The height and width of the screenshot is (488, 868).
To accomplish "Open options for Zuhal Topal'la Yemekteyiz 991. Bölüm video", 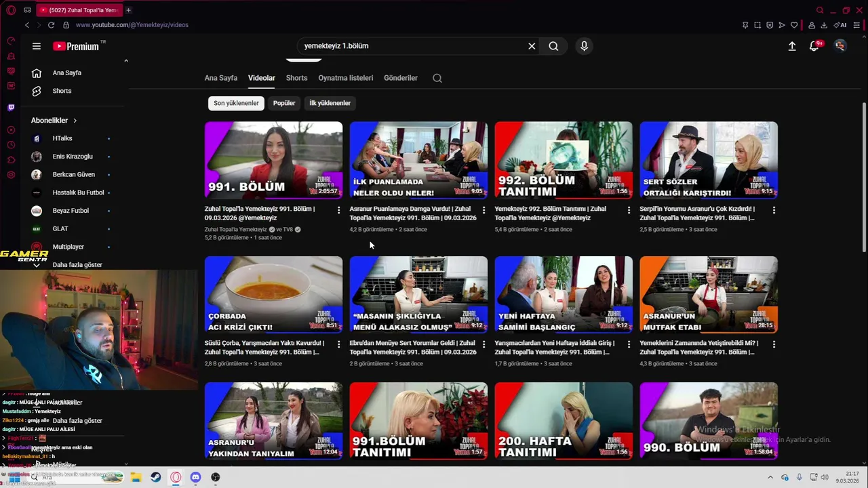I will pyautogui.click(x=338, y=210).
